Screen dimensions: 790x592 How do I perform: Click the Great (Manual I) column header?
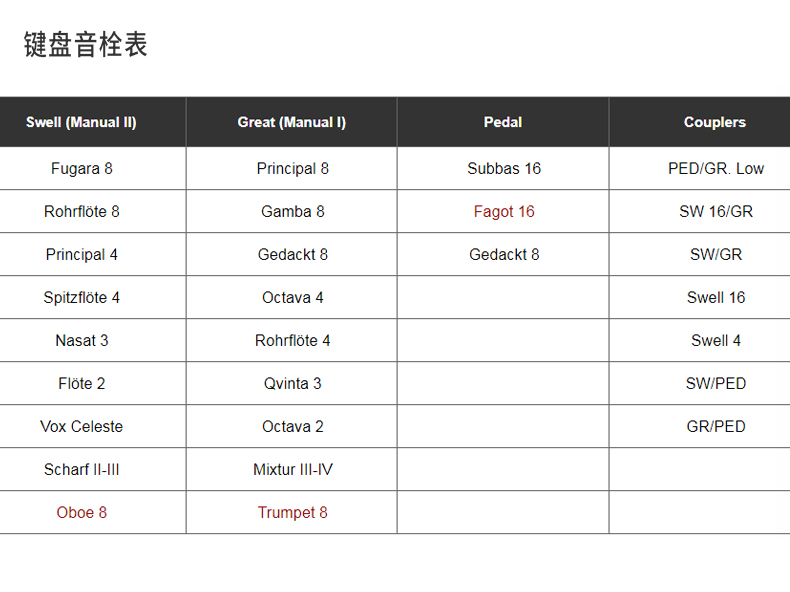coord(292,122)
